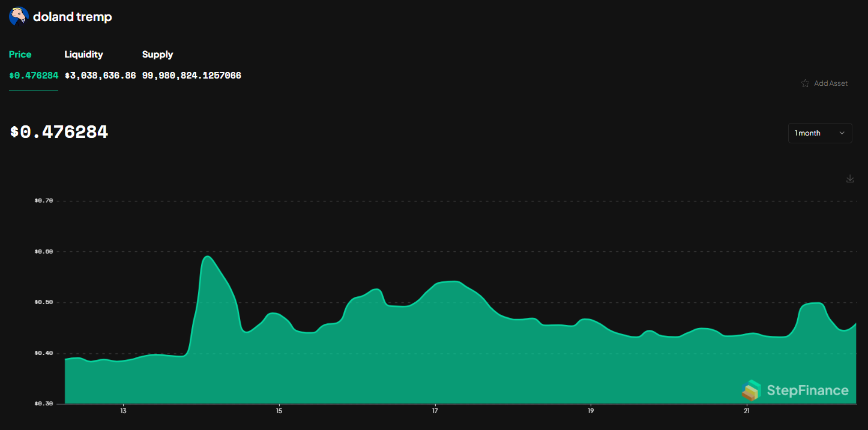Click the dropdown chevron beside 1 month
This screenshot has width=868, height=430.
point(843,133)
